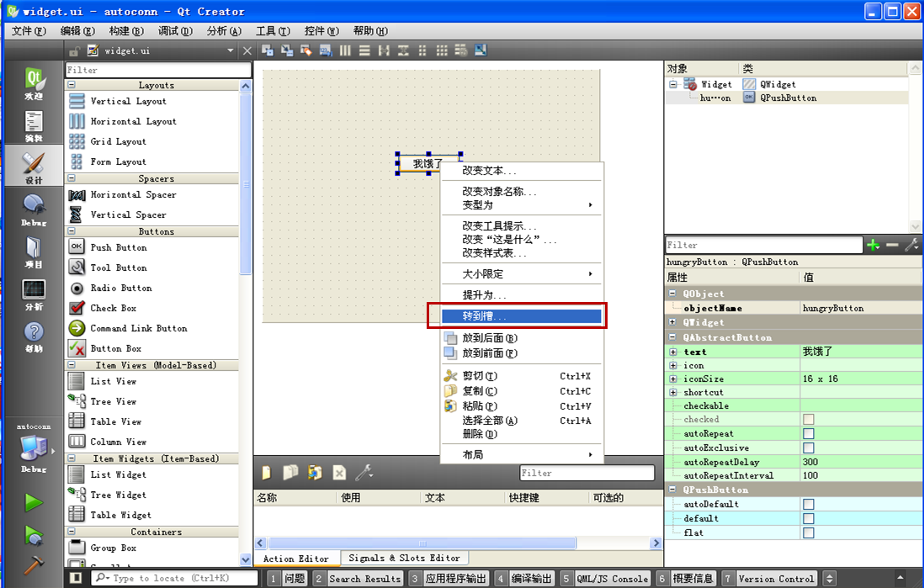Expand the iconSize property

pos(673,379)
